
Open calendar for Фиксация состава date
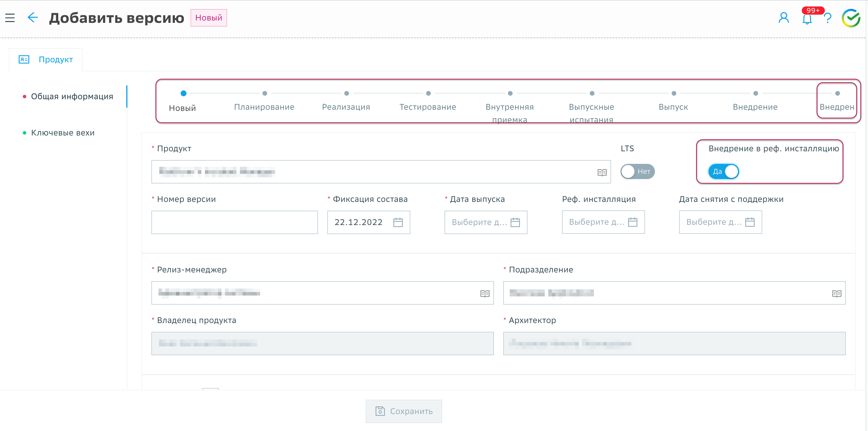click(398, 222)
